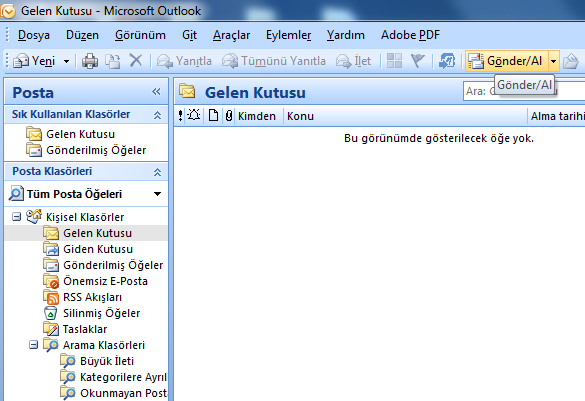Click the Gönder/Al button
585x401 pixels.
pyautogui.click(x=507, y=61)
